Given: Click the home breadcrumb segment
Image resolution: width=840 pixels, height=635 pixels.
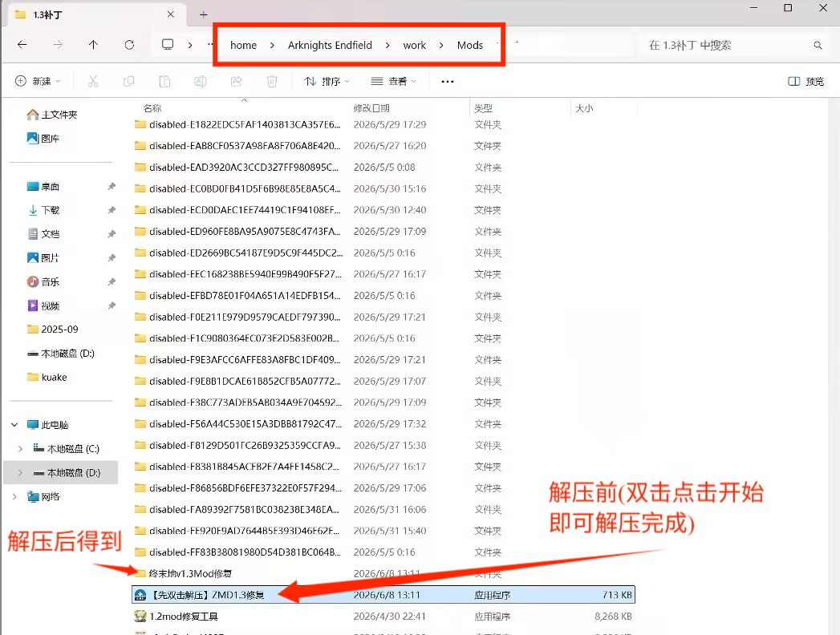Looking at the screenshot, I should tap(243, 46).
